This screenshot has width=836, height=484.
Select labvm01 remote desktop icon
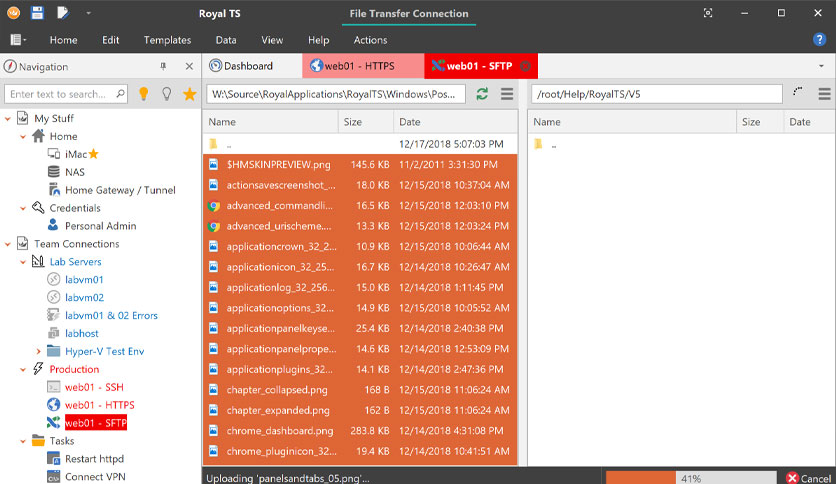[x=53, y=279]
